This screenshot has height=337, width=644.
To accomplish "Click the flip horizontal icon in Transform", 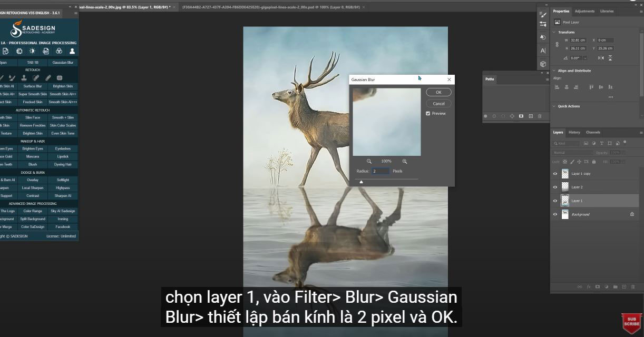I will [601, 58].
